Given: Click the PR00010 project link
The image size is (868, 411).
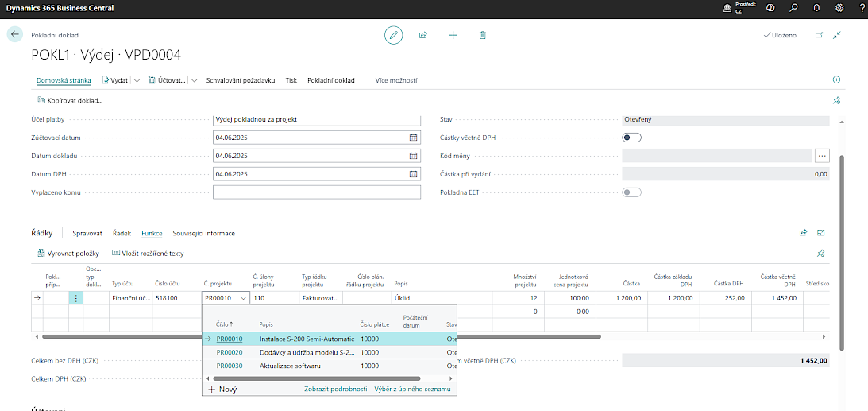Looking at the screenshot, I should pos(230,339).
